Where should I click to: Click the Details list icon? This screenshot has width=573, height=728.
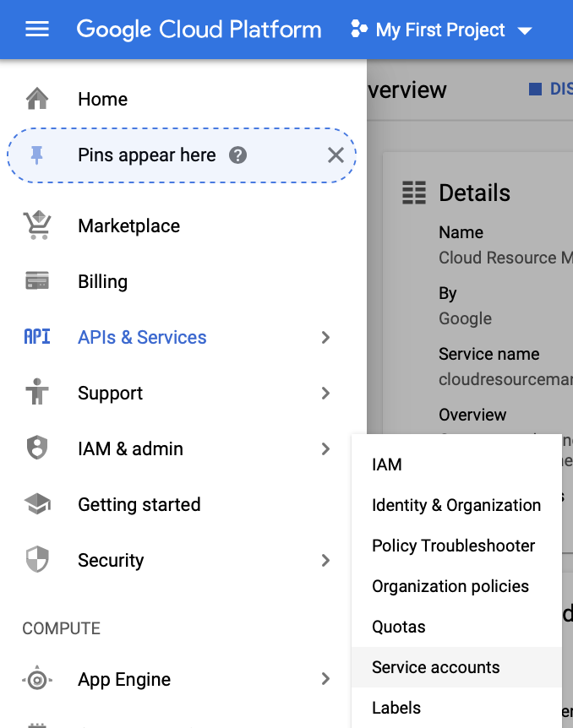coord(414,193)
